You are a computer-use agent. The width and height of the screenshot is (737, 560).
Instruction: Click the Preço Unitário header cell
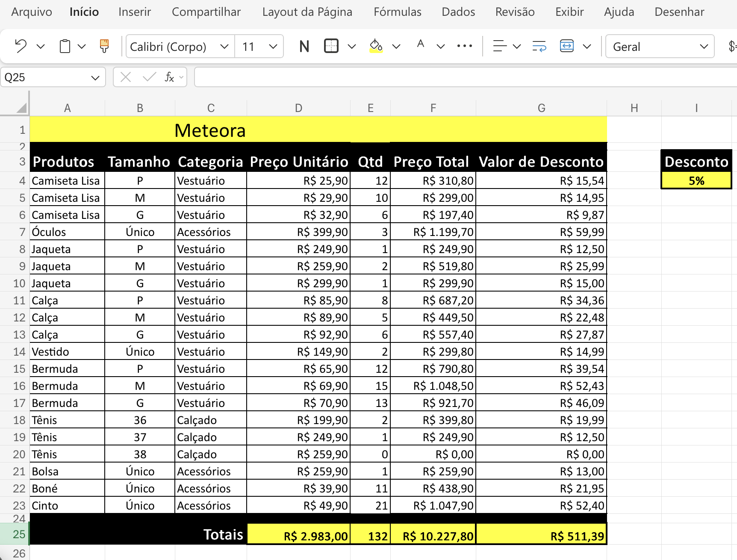tap(298, 162)
